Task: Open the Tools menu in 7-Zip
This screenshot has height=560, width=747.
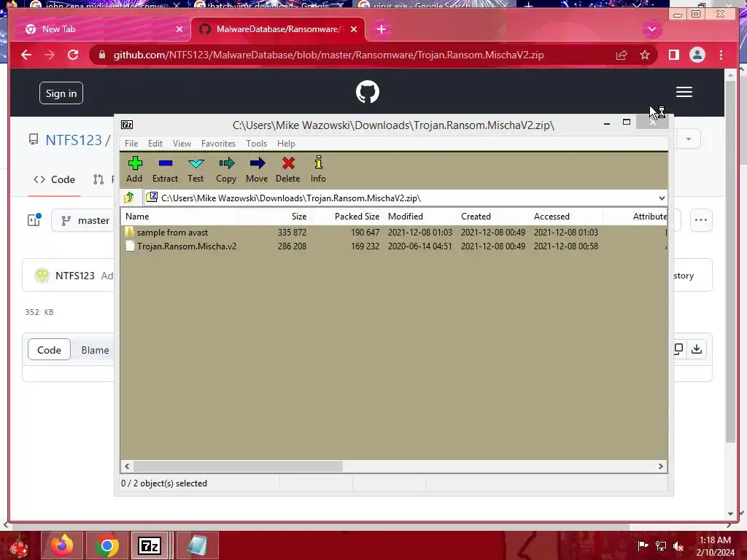Action: click(x=256, y=144)
